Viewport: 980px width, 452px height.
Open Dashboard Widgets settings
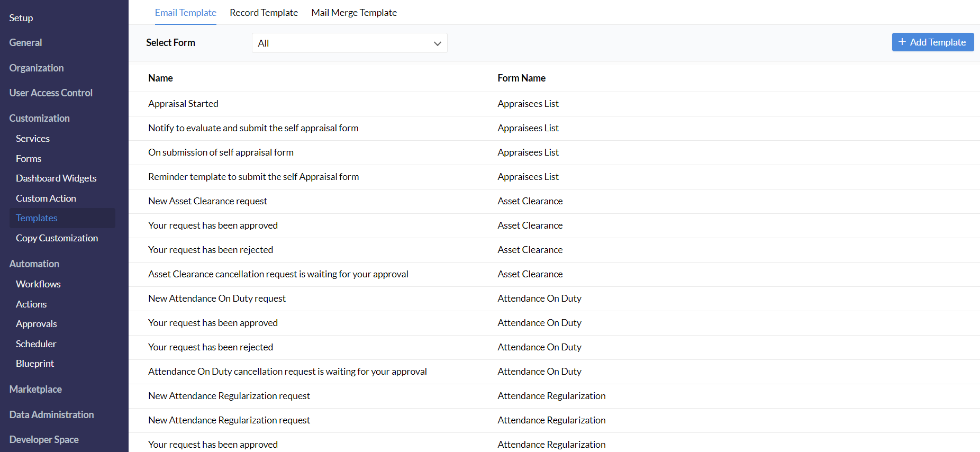click(x=56, y=178)
